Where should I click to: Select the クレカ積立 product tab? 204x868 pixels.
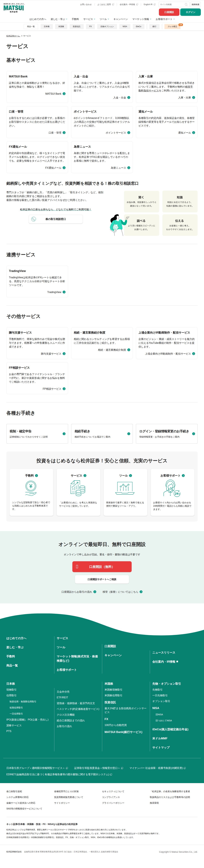pyautogui.click(x=172, y=26)
